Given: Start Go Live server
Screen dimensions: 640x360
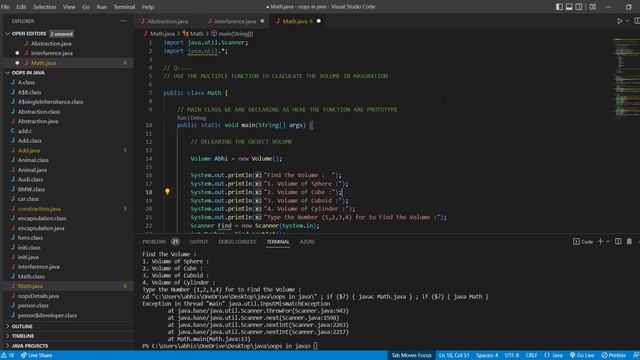Looking at the screenshot, I should [x=582, y=356].
